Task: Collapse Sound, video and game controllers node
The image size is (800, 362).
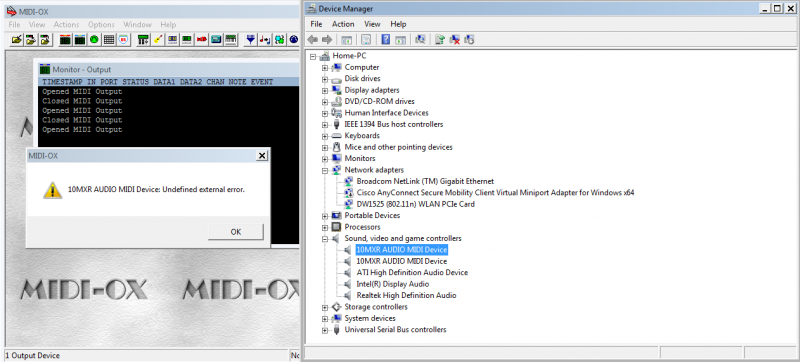Action: pyautogui.click(x=325, y=238)
